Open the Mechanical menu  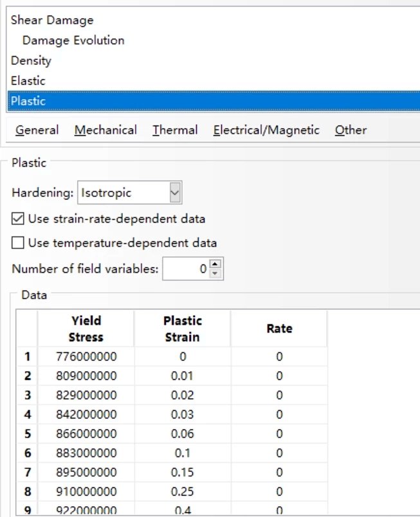[105, 130]
